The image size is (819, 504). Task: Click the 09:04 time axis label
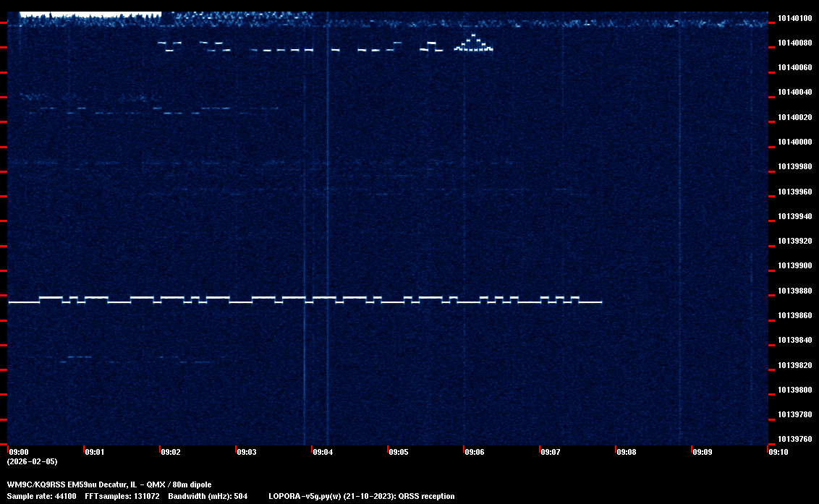323,452
